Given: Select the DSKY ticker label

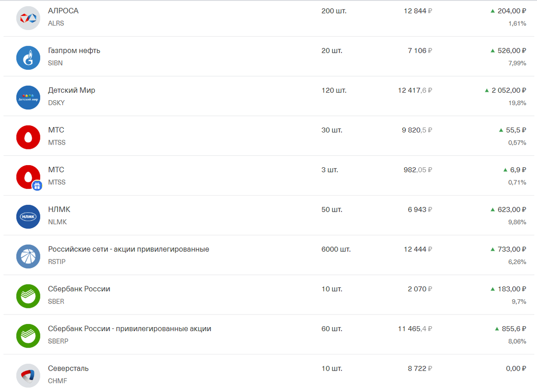Looking at the screenshot, I should click(x=56, y=103).
